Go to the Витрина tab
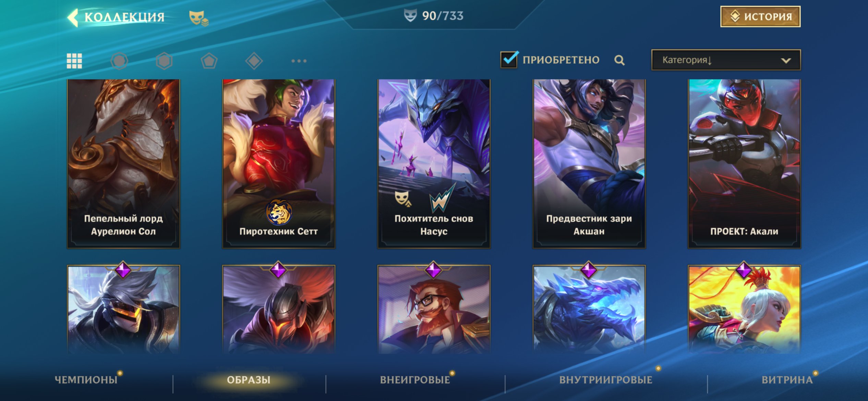Image resolution: width=868 pixels, height=401 pixels. pyautogui.click(x=787, y=380)
